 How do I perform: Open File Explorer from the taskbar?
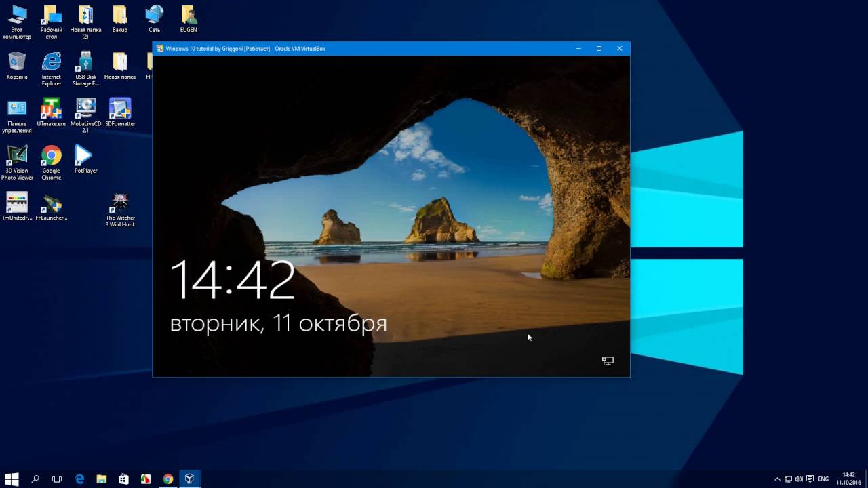pos(101,479)
